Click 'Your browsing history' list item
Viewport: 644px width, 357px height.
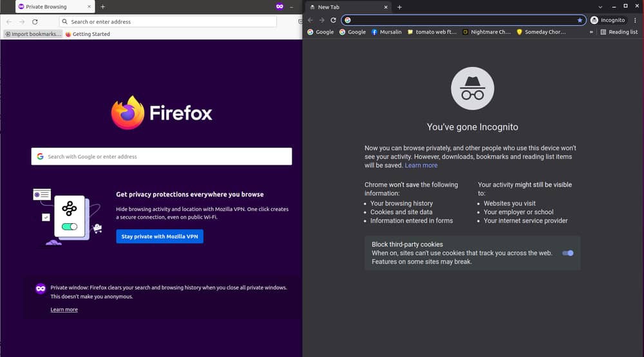click(x=401, y=203)
